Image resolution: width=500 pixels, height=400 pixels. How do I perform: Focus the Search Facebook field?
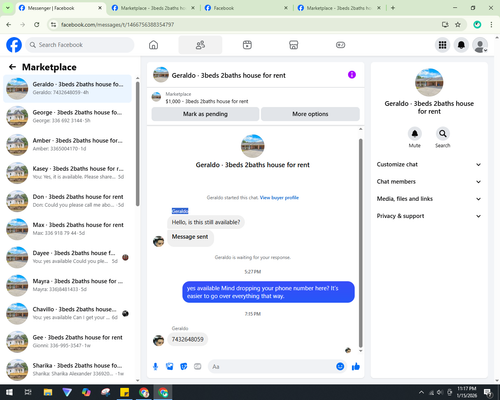click(x=80, y=45)
